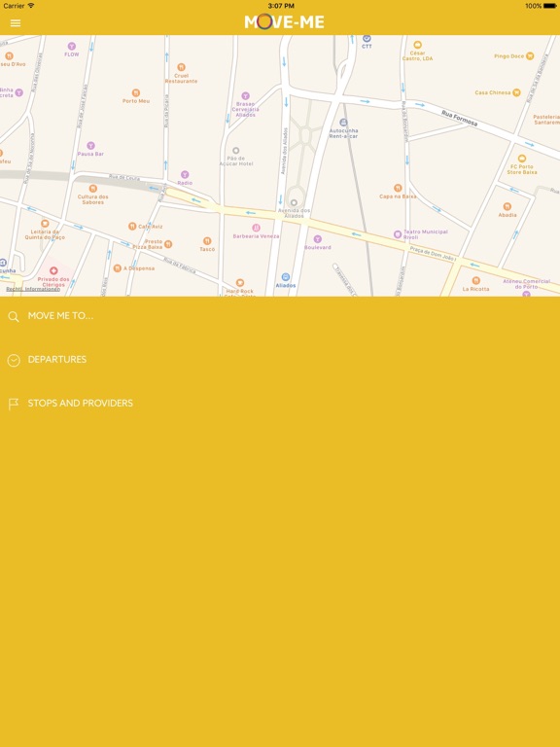Viewport: 560px width, 747px height.
Task: Tap the Leitaria da Quinta do Paço marker
Action: [x=45, y=223]
